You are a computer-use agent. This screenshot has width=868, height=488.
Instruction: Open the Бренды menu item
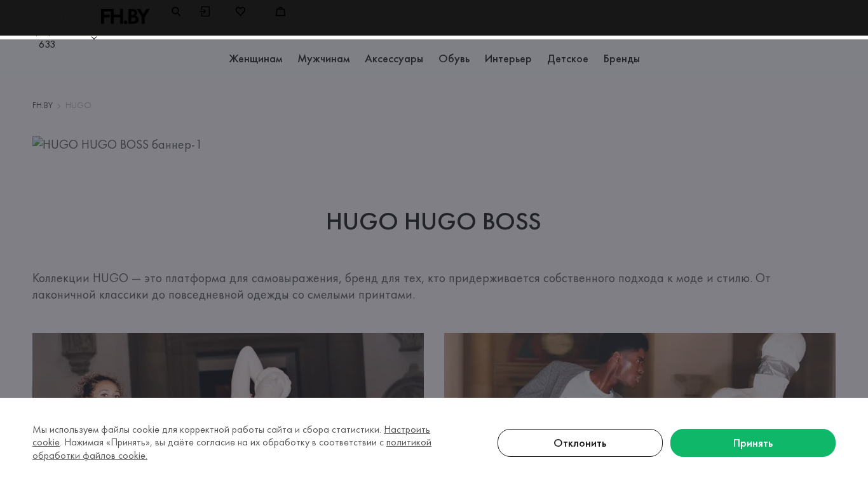pos(621,59)
